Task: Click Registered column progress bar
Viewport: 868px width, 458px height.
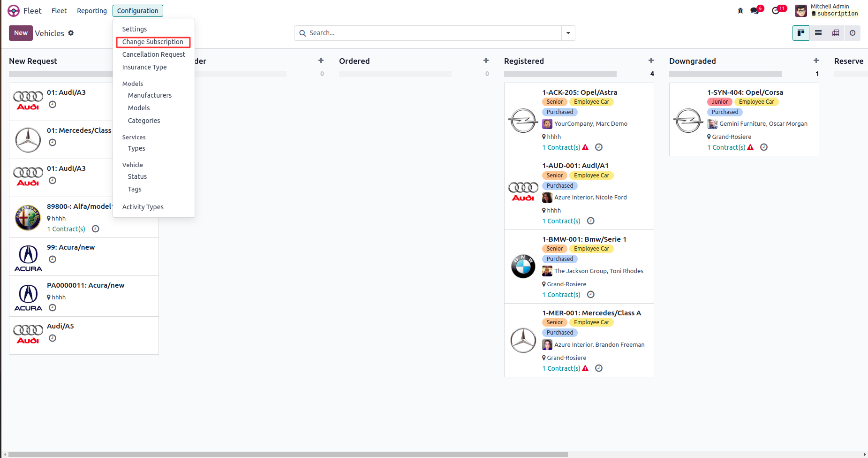Action: (560, 74)
